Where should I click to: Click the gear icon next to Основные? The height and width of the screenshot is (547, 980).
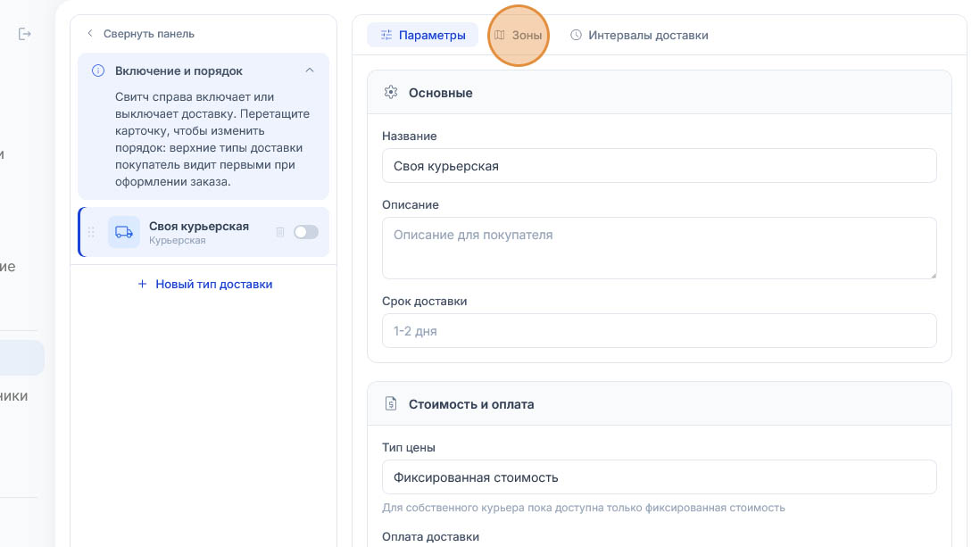click(x=391, y=93)
